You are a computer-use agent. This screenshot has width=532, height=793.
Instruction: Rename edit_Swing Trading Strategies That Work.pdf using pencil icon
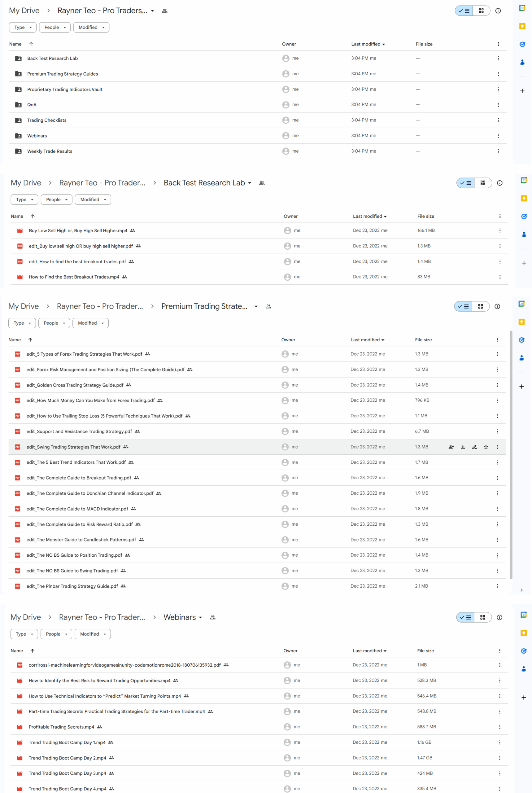coord(474,447)
